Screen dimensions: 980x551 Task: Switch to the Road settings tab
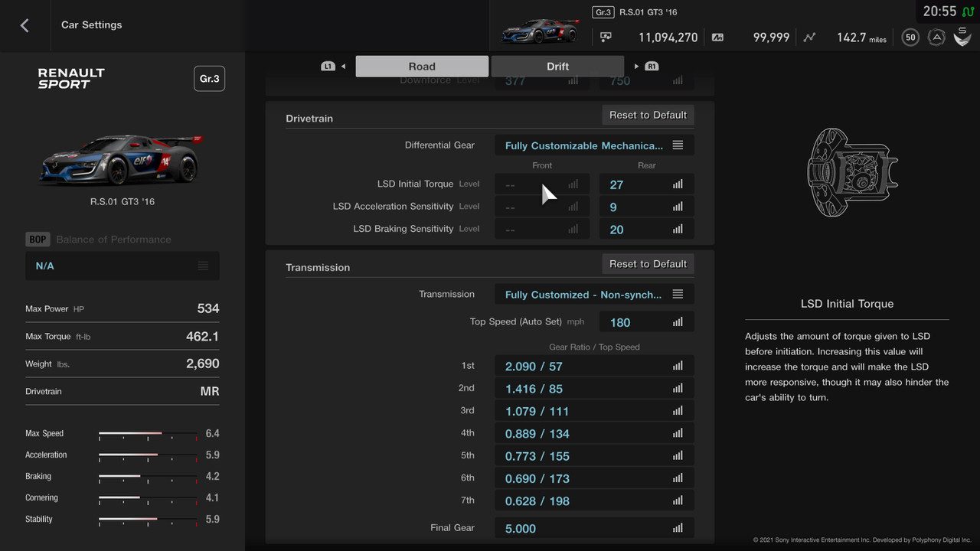pos(422,67)
